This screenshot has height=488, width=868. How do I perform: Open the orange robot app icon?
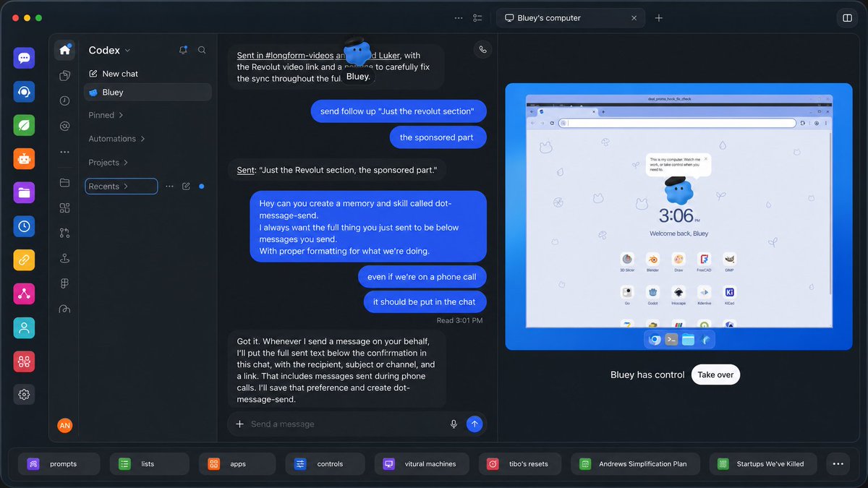click(24, 159)
